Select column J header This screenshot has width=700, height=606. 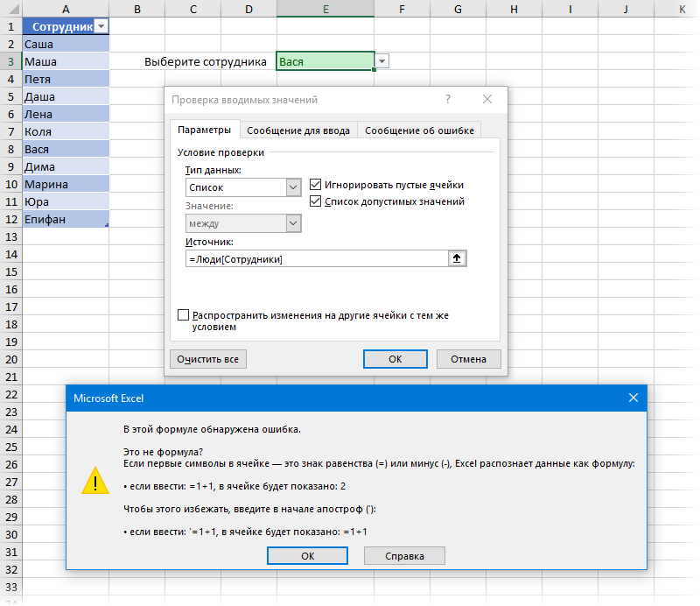click(x=626, y=9)
